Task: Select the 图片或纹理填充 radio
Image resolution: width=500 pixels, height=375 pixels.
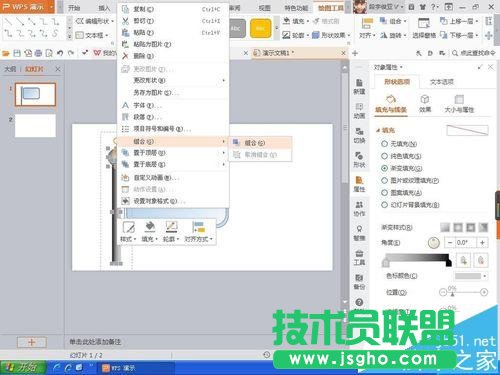Action: pos(384,180)
